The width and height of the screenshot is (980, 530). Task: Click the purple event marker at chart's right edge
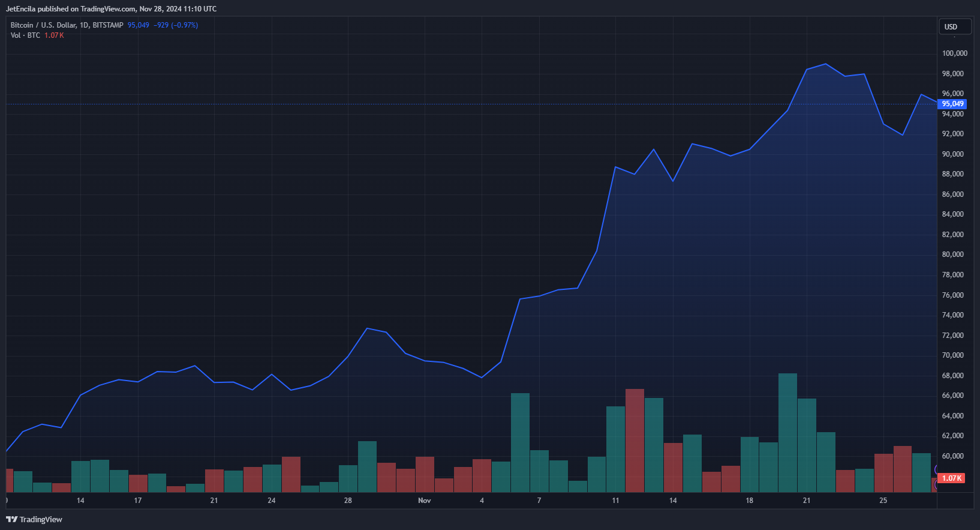coord(936,469)
